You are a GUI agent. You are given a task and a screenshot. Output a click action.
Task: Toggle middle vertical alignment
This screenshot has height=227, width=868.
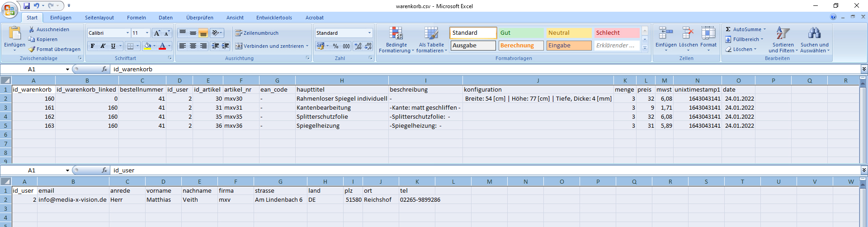coord(193,33)
